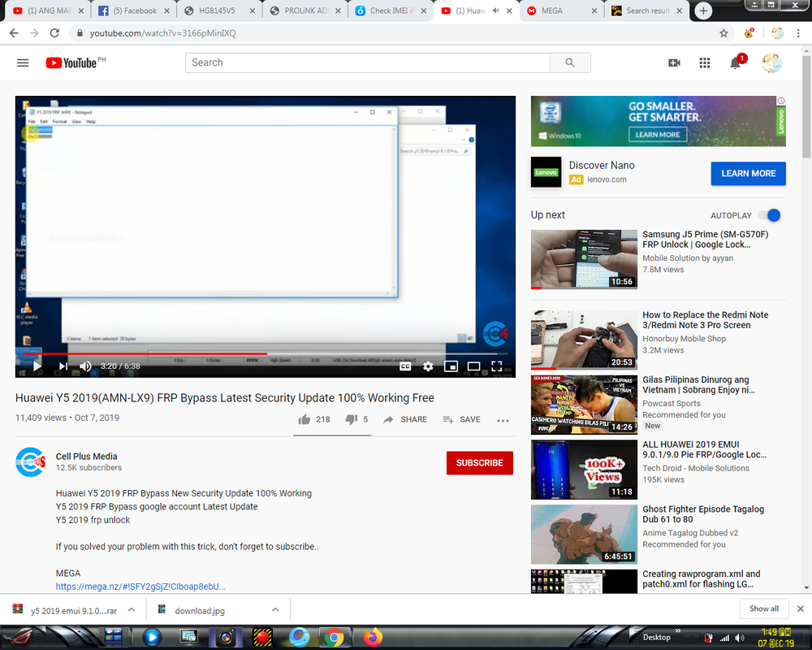Open the YouTube account avatar menu
Image resolution: width=812 pixels, height=650 pixels.
(x=771, y=63)
